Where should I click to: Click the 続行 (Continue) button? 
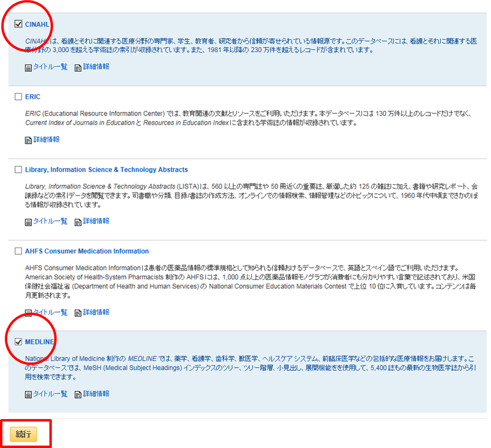(x=23, y=434)
